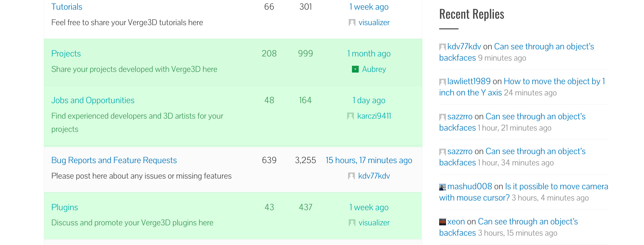Open 'Is it possible to move camera' topic
Viewport: 644px width, 245px height.
524,192
